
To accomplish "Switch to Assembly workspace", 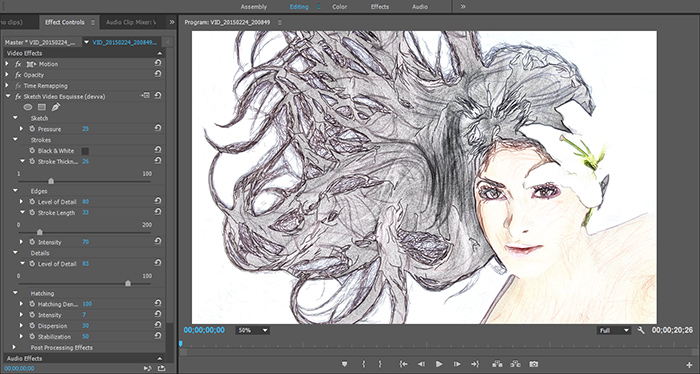I will pyautogui.click(x=254, y=7).
